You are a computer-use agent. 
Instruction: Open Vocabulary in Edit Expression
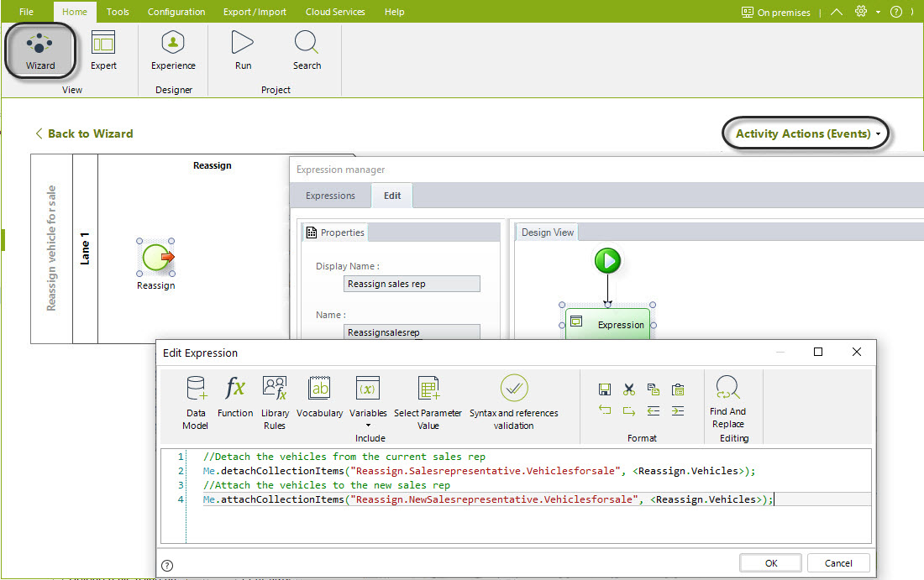(319, 397)
